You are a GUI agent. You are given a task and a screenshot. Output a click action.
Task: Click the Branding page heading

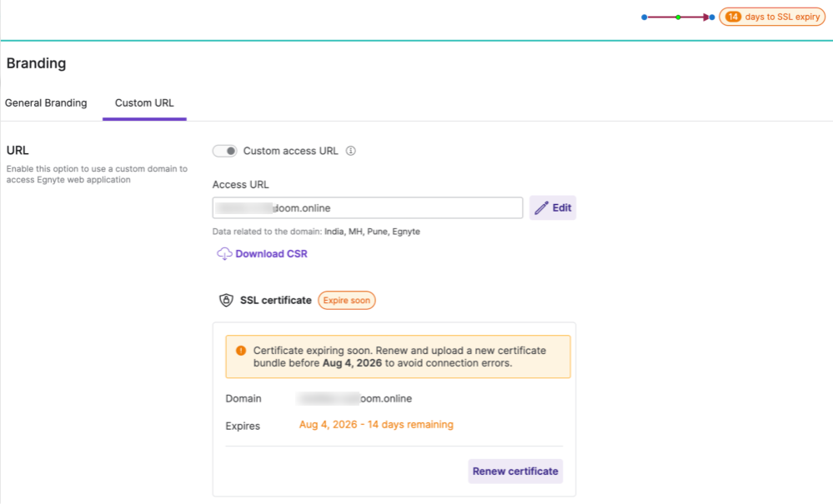click(36, 63)
